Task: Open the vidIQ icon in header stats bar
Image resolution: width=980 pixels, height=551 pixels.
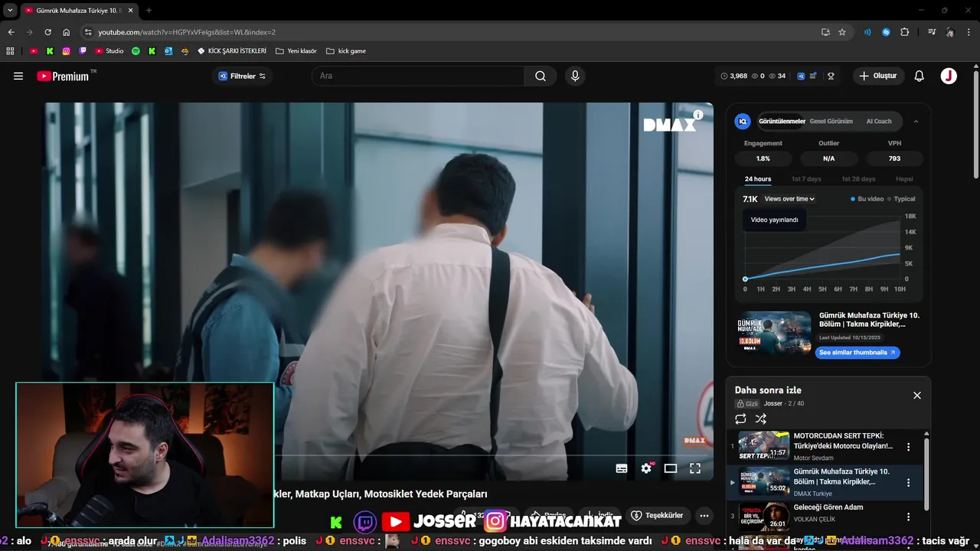Action: click(x=801, y=76)
